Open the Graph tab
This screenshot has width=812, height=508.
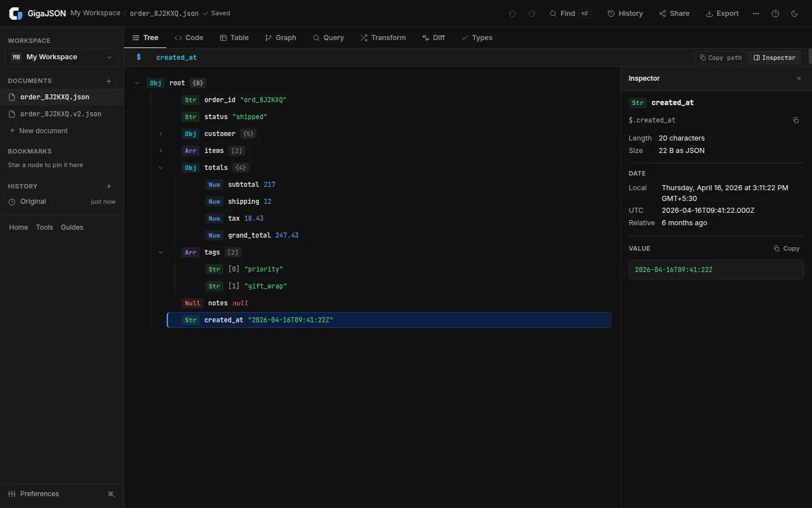point(280,38)
